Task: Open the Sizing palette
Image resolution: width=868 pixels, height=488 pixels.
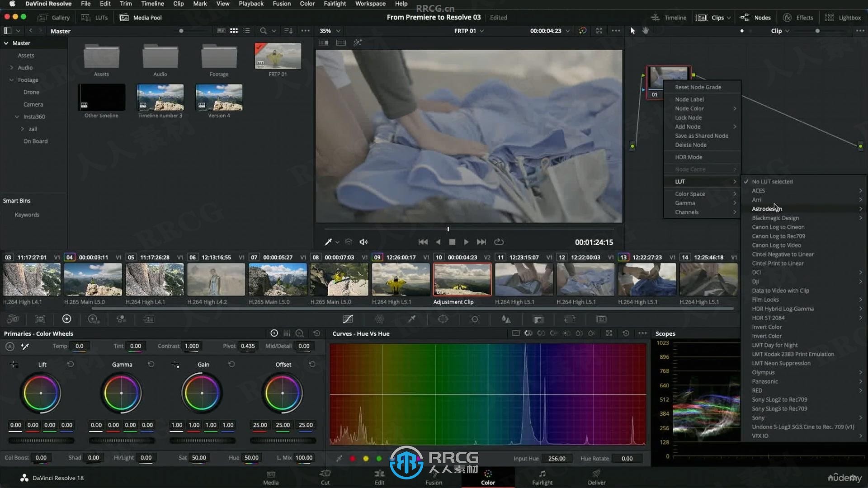Action: point(570,319)
